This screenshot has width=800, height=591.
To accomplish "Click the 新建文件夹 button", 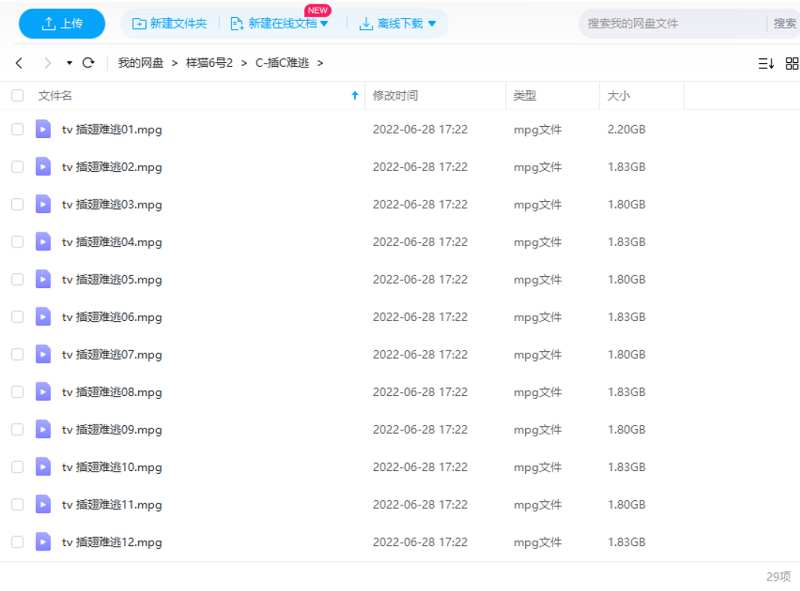I will click(x=169, y=23).
